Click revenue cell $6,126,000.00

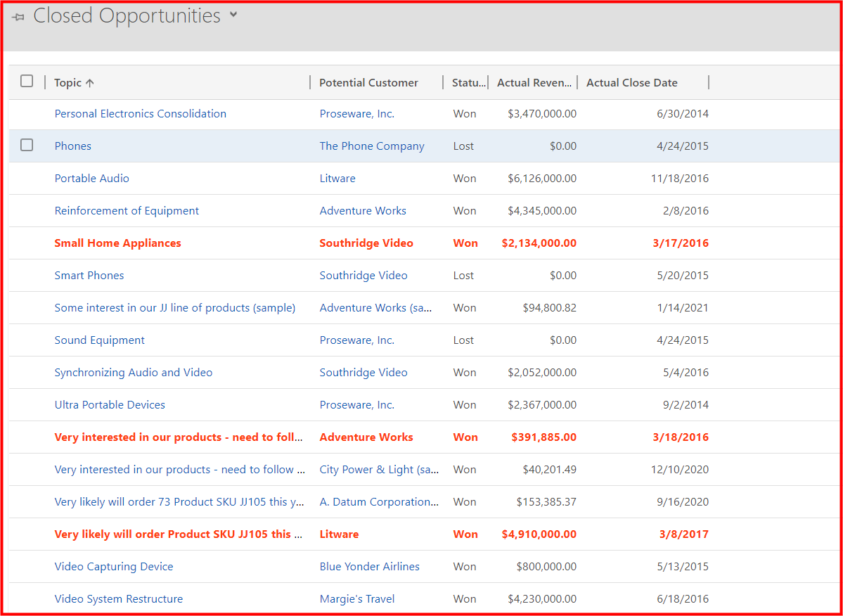[x=542, y=179]
